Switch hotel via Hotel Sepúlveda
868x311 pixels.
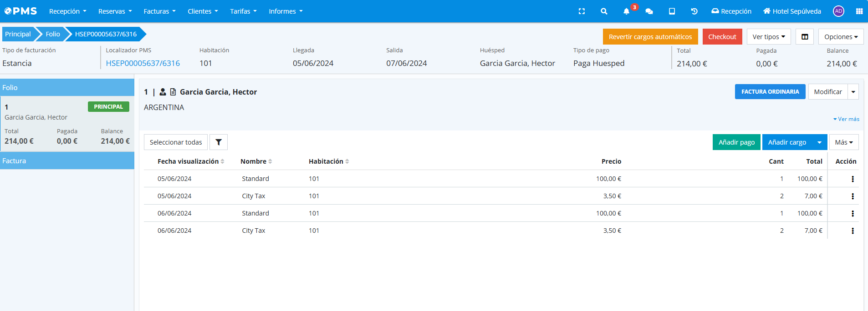point(792,11)
